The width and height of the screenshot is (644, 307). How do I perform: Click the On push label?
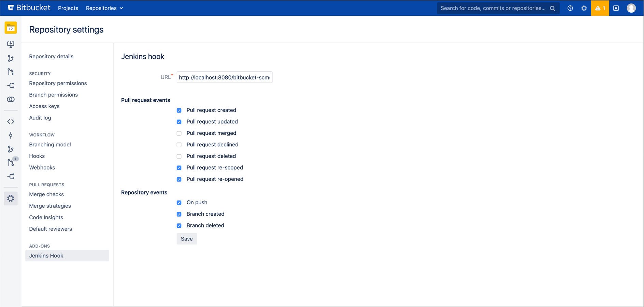[197, 202]
